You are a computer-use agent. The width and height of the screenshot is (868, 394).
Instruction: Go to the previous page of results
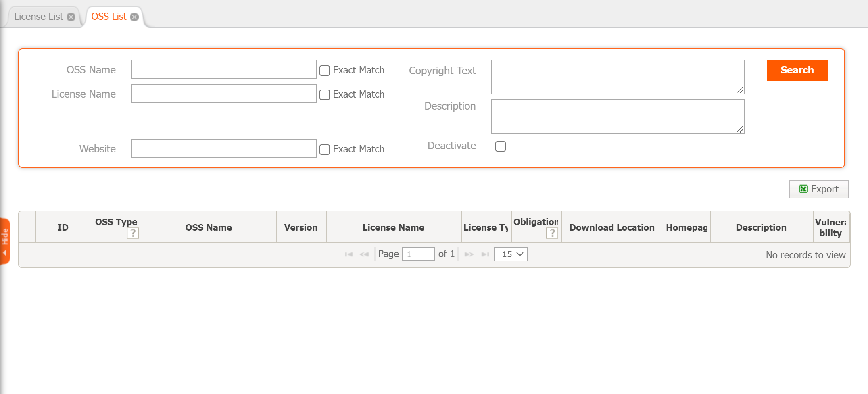click(x=364, y=254)
